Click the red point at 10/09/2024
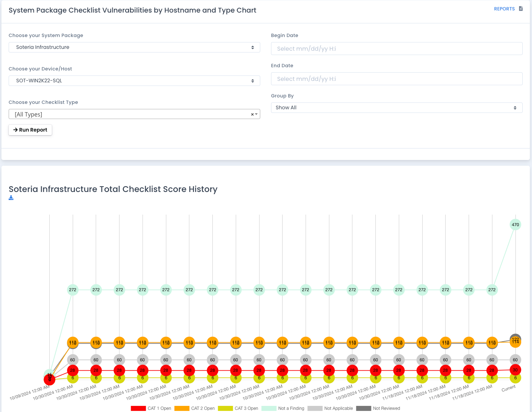532x412 pixels. [49, 379]
